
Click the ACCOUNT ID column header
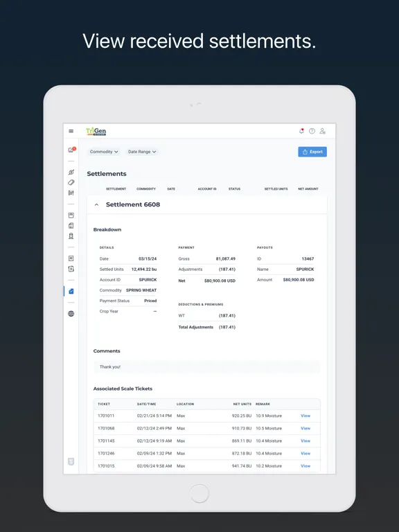pyautogui.click(x=207, y=189)
